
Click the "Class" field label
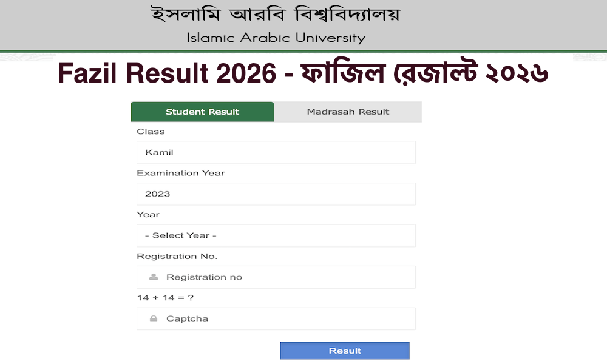click(x=151, y=132)
